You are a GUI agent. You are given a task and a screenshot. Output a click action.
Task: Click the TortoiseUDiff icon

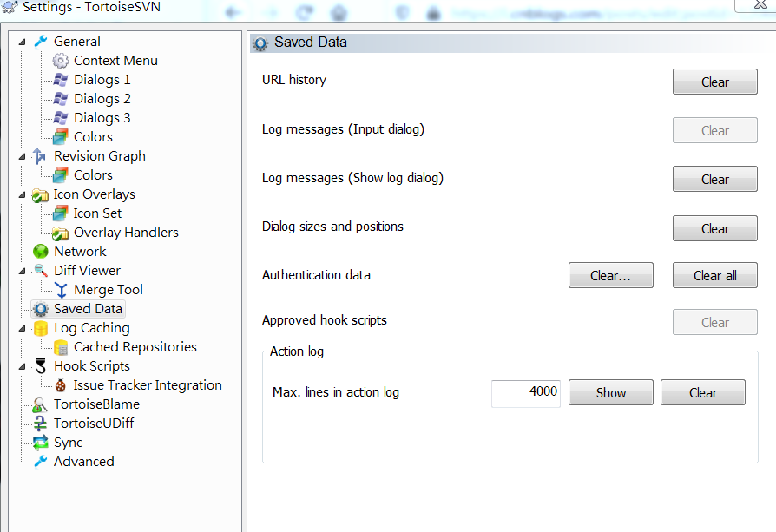click(x=40, y=424)
